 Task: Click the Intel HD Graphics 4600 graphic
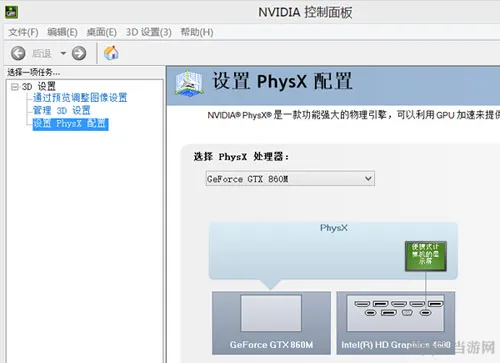pos(396,323)
